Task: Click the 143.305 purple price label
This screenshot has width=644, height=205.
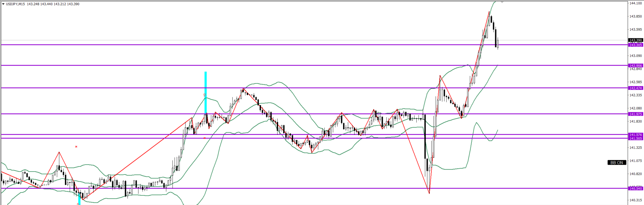Action: click(x=635, y=45)
